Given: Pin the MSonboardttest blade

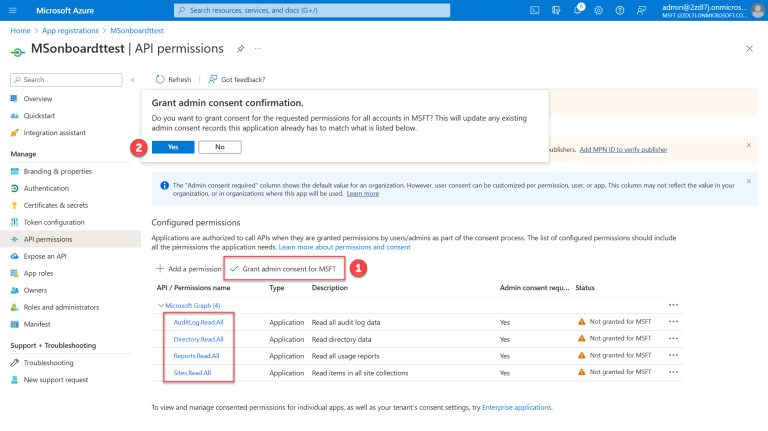Looking at the screenshot, I should point(240,48).
